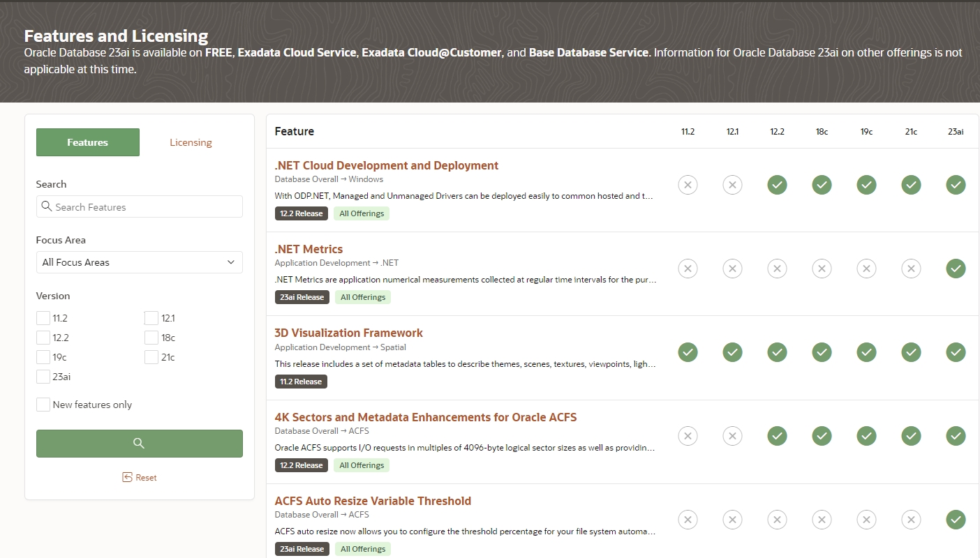Click 11.2 checkmark for 3D Visualization Framework
The height and width of the screenshot is (558, 980).
[688, 352]
